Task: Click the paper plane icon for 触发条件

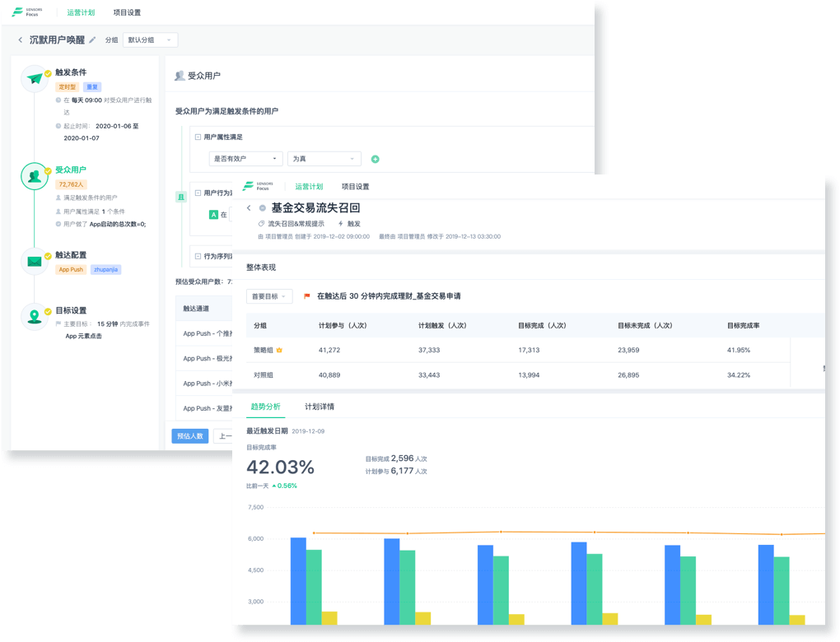Action: tap(34, 79)
